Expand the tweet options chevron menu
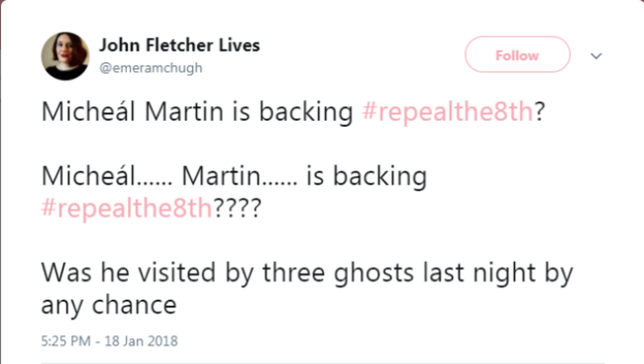 click(x=595, y=56)
